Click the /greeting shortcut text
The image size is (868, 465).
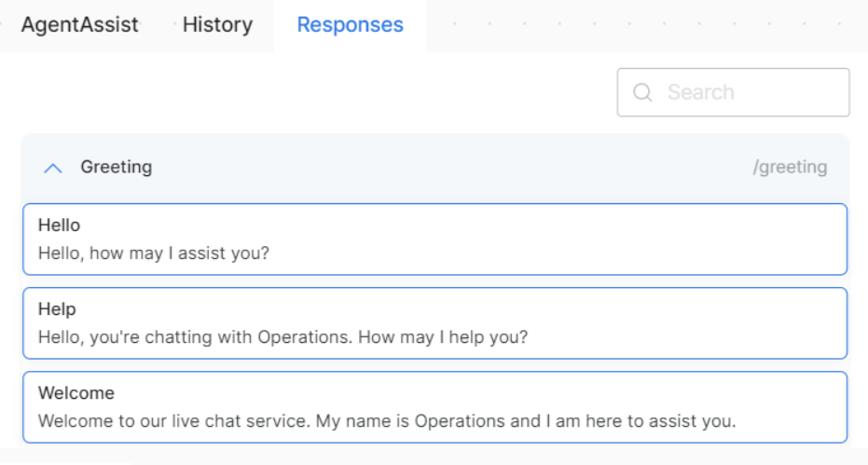pyautogui.click(x=790, y=168)
